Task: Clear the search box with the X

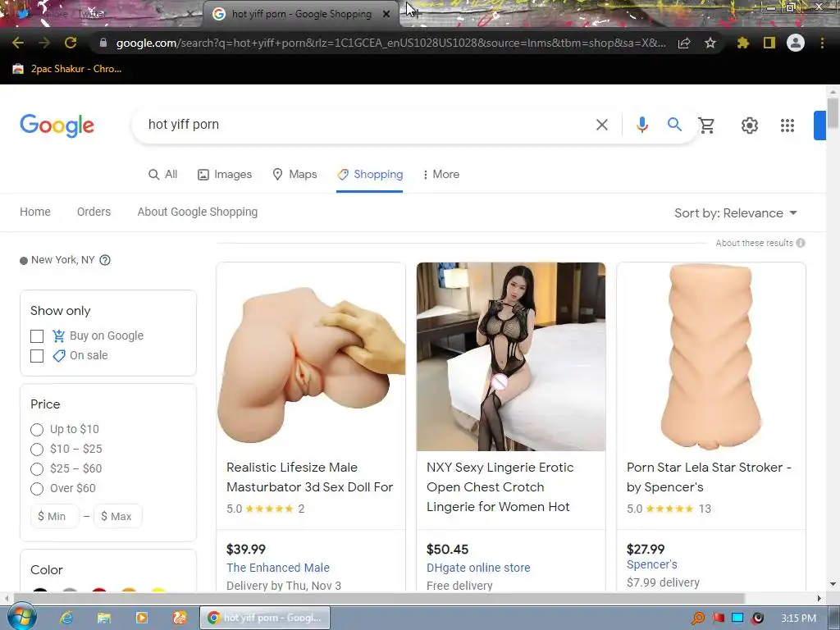Action: point(601,125)
